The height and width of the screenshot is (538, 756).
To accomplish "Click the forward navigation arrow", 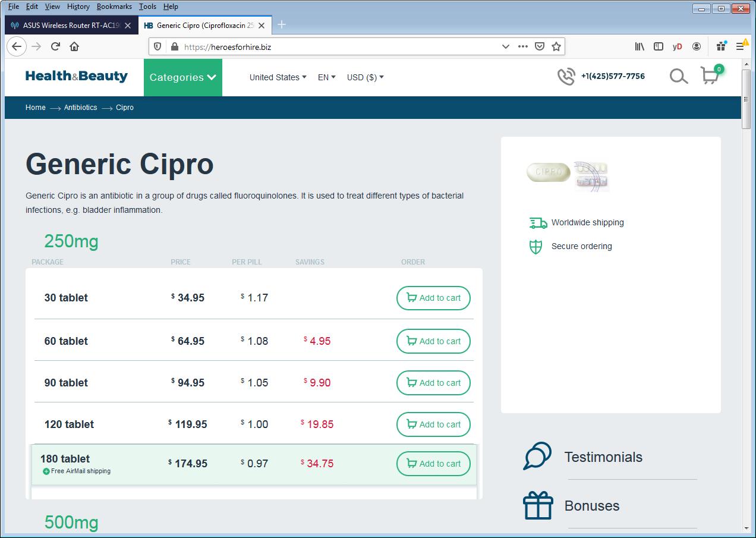I will coord(36,46).
